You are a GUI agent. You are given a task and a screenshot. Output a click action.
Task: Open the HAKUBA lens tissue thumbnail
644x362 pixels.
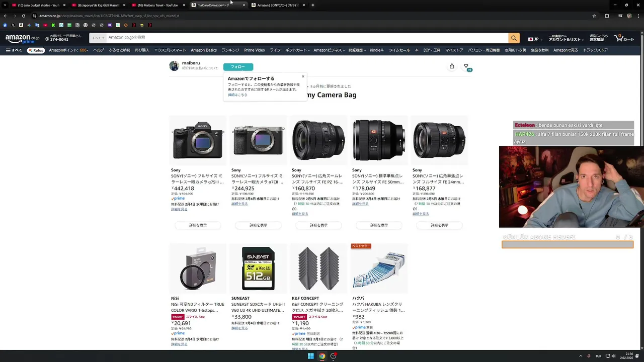tap(379, 268)
